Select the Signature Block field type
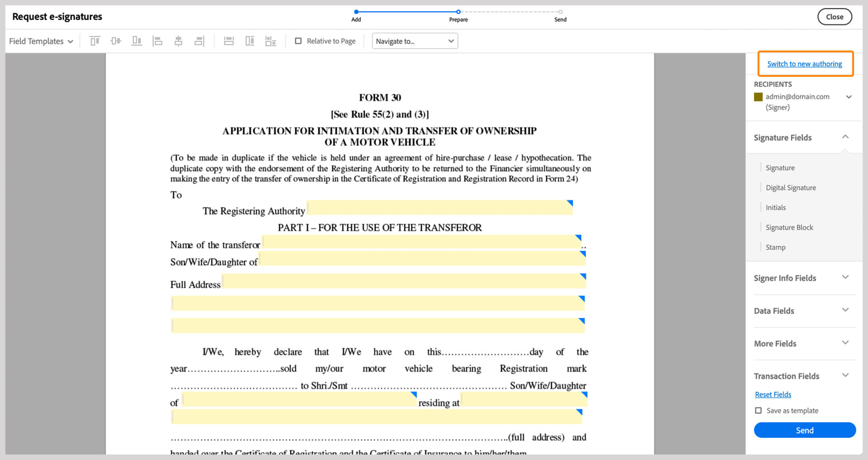 pyautogui.click(x=789, y=227)
